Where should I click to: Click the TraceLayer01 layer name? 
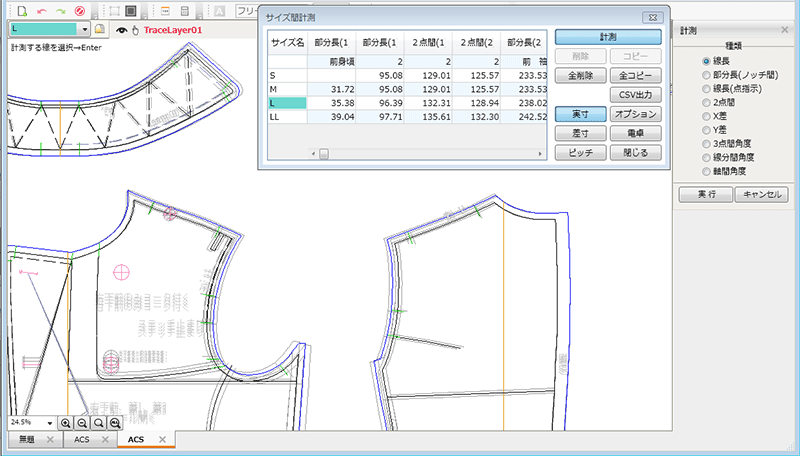coord(173,30)
